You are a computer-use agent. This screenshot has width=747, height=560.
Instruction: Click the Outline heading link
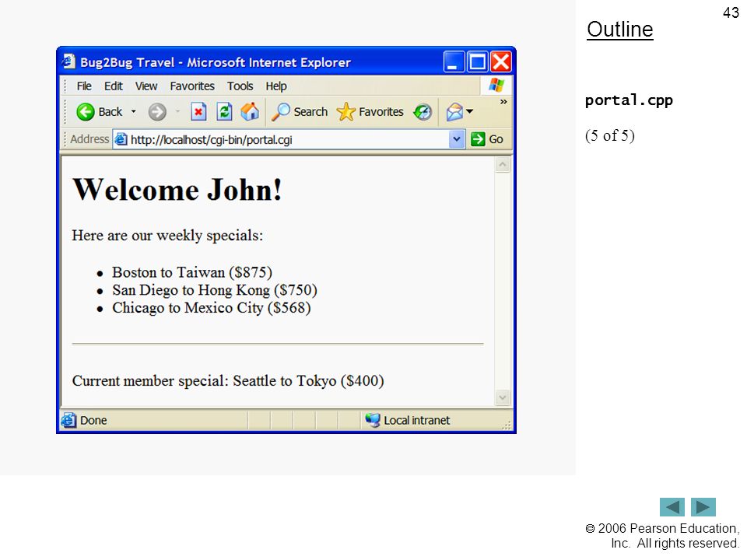click(620, 30)
